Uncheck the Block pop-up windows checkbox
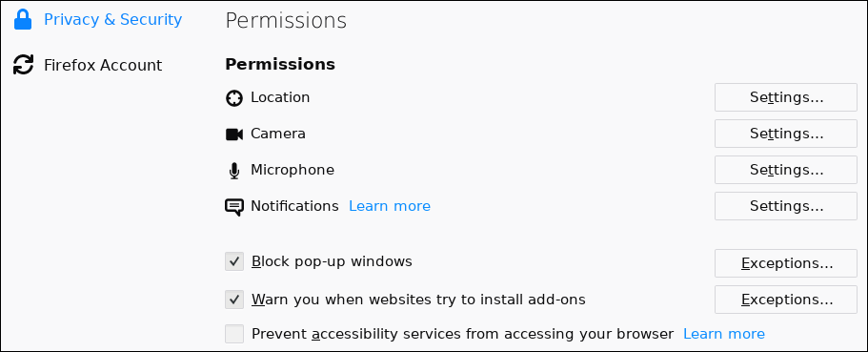 234,261
